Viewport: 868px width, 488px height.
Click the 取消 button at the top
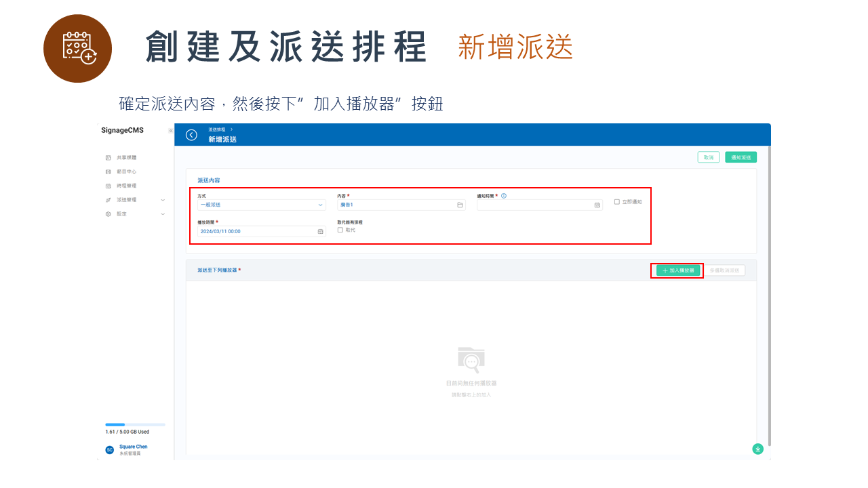(708, 157)
